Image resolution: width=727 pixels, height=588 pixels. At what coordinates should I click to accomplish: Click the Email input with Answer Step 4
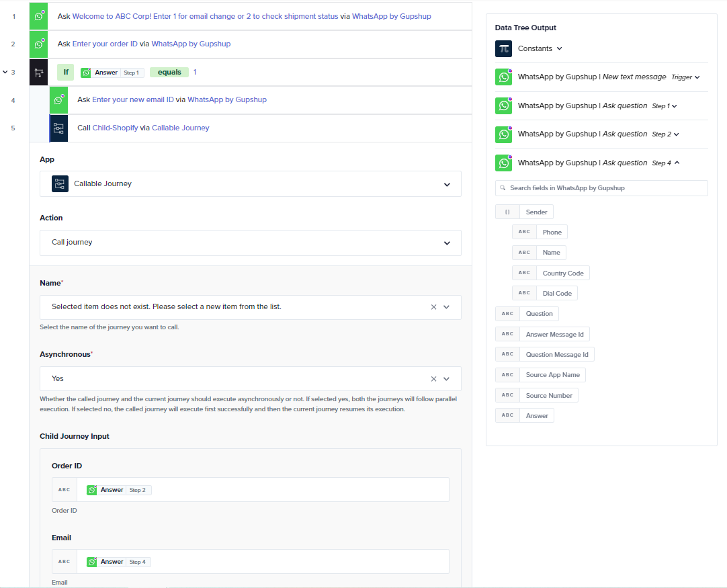click(x=251, y=562)
